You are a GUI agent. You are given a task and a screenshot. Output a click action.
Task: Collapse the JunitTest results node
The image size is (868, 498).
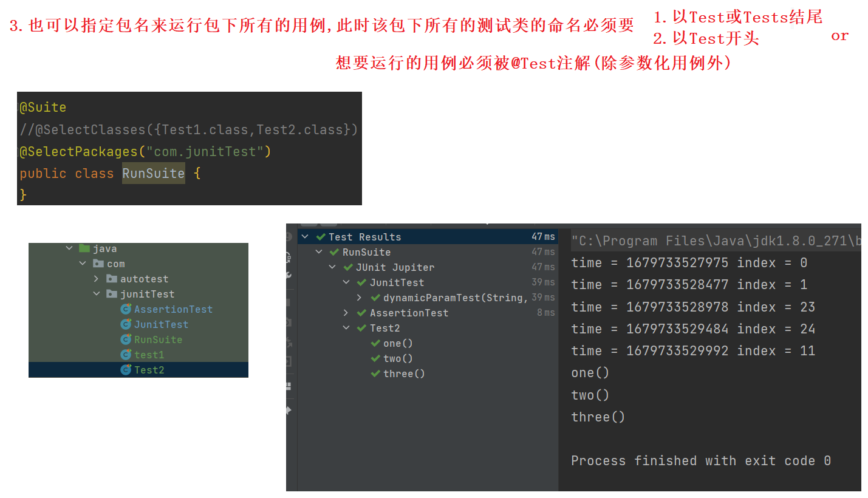coord(346,282)
